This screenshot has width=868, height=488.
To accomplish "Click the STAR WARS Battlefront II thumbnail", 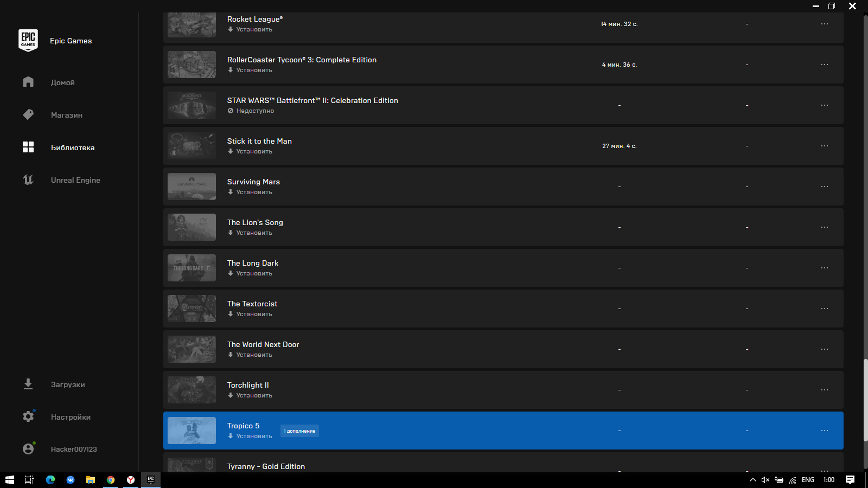I will 192,105.
